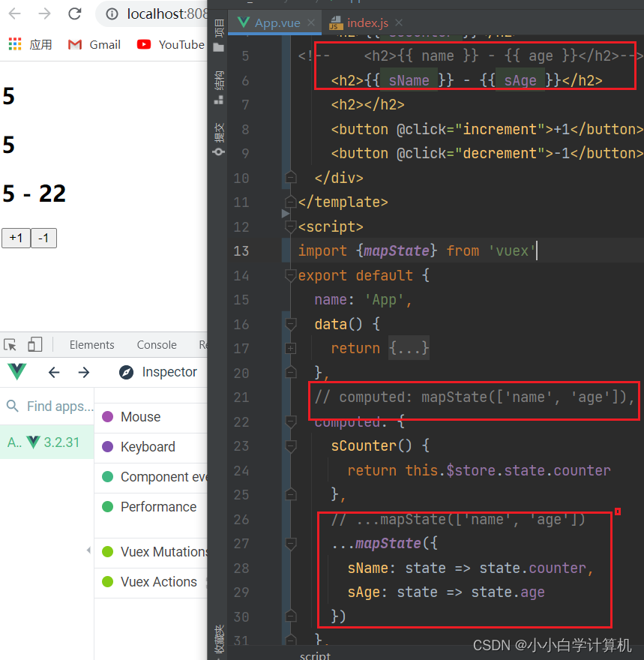Screen dimensions: 644x660
Task: Click the green Performance layer color dot
Action: coord(108,507)
